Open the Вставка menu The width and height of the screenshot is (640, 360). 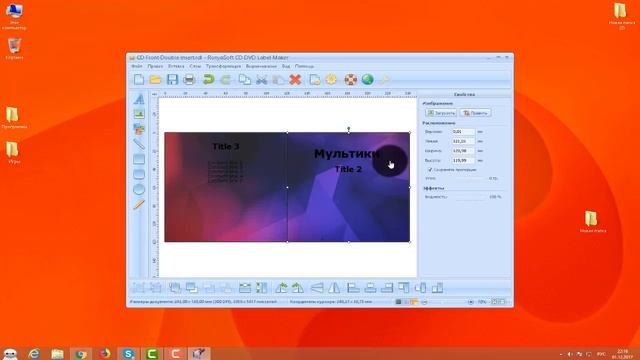coord(176,66)
